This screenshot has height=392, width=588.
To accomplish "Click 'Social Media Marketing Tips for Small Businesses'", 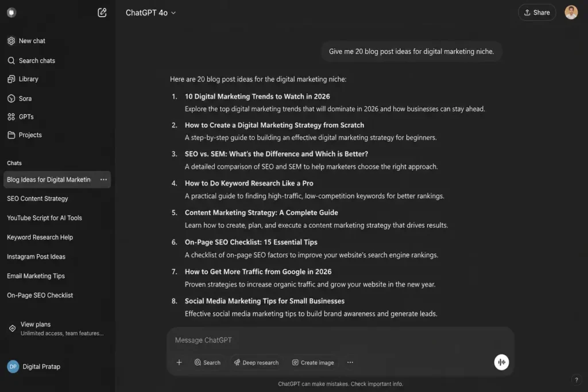I will coord(264,301).
